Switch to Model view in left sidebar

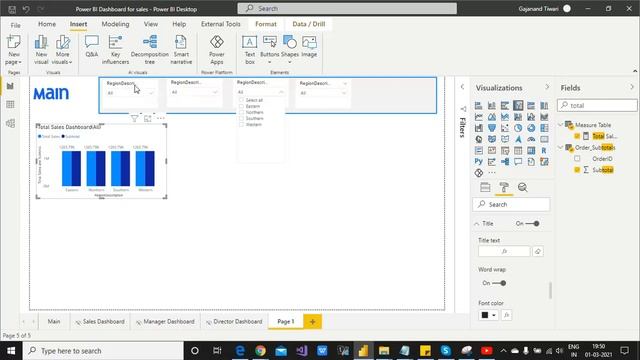coord(11,123)
